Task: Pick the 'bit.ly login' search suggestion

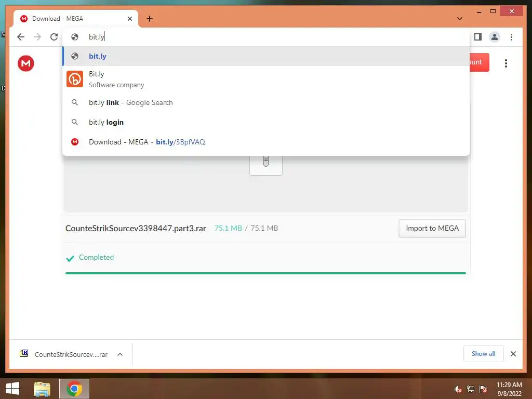Action: pos(267,122)
